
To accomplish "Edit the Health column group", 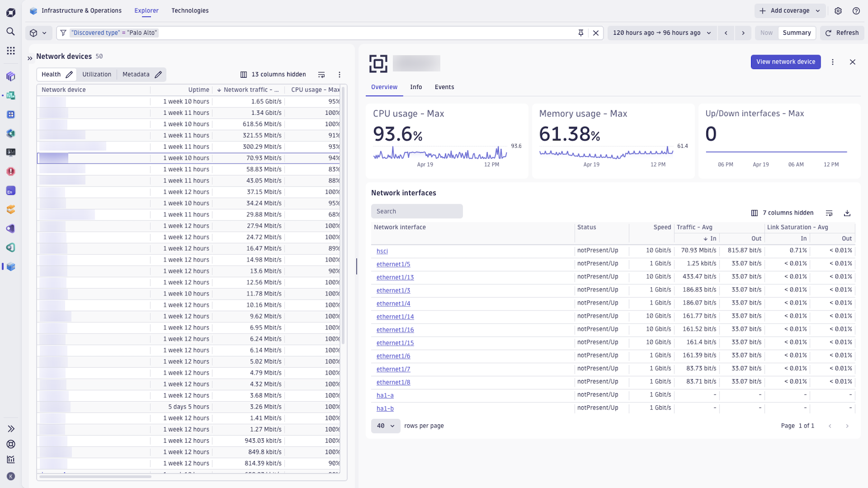I will point(69,75).
